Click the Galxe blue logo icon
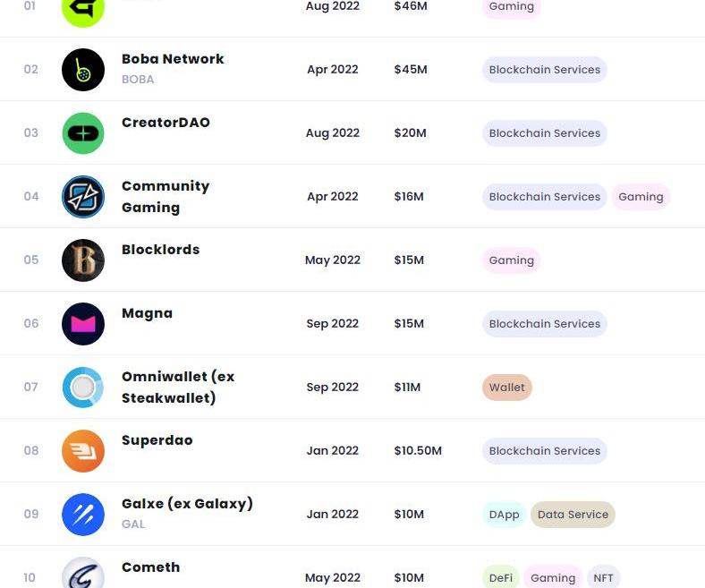 83,515
